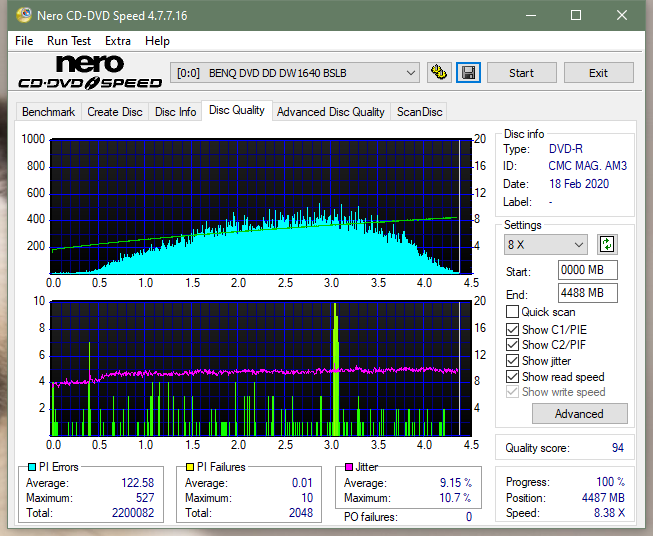The height and width of the screenshot is (536, 653).
Task: Click the drive options tools icon
Action: click(439, 73)
